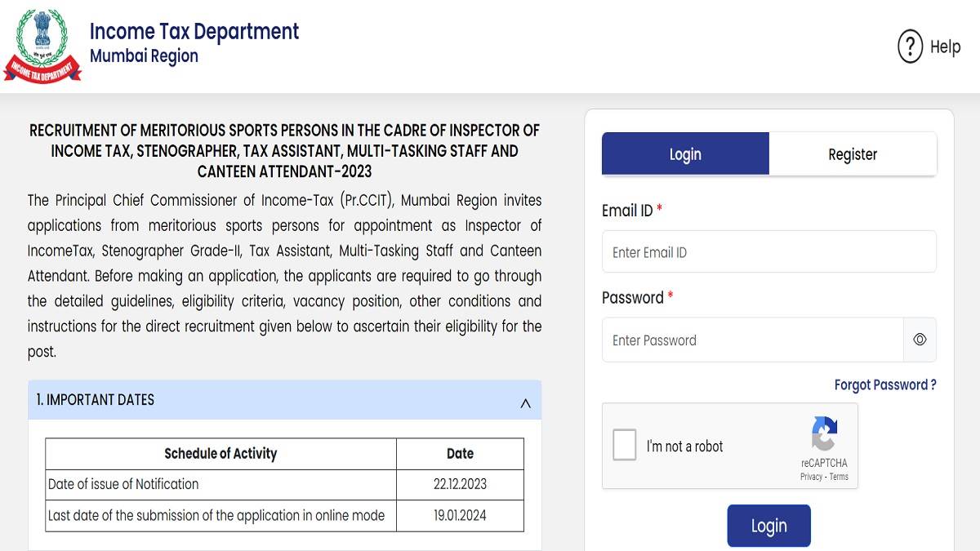The image size is (980, 551).
Task: Open the reCAPTCHA Terms link
Action: 839,477
